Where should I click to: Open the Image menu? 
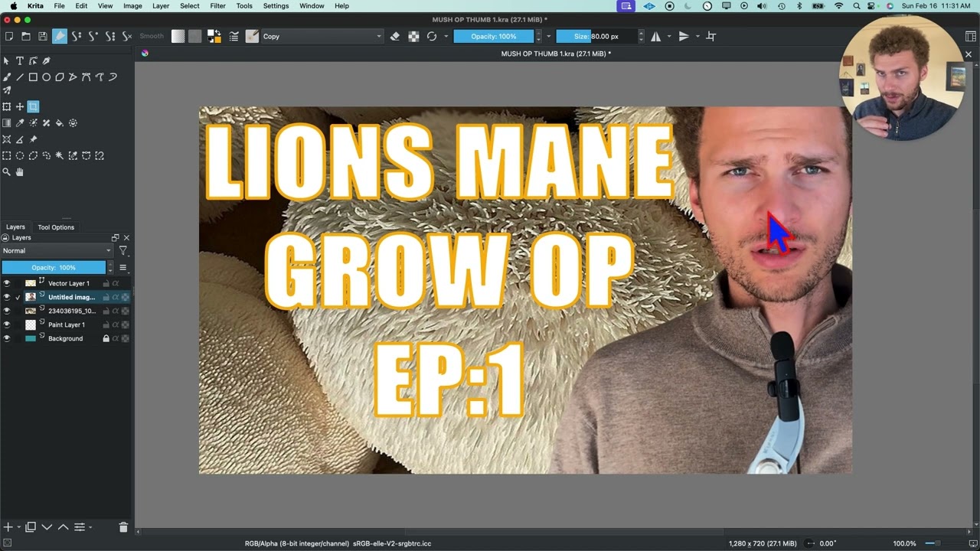coord(132,6)
